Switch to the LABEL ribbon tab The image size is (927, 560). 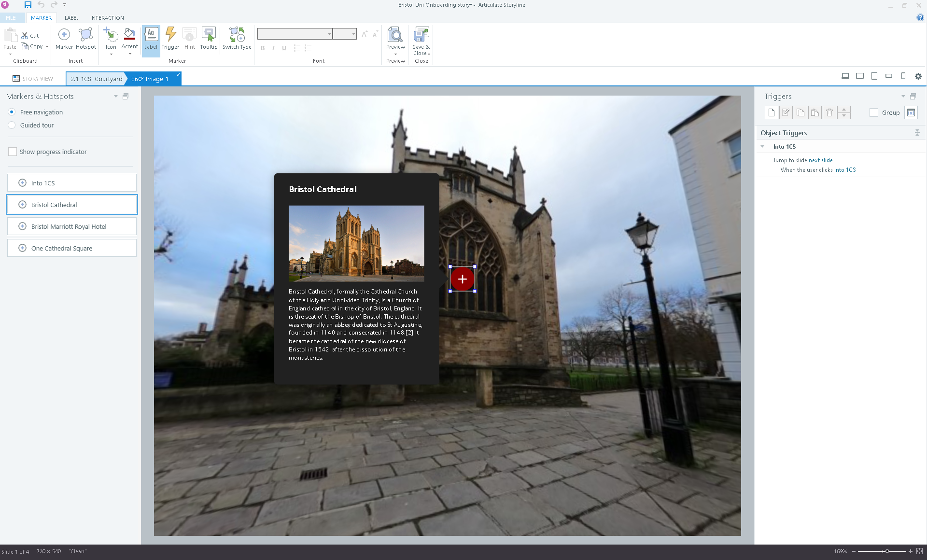pyautogui.click(x=71, y=18)
